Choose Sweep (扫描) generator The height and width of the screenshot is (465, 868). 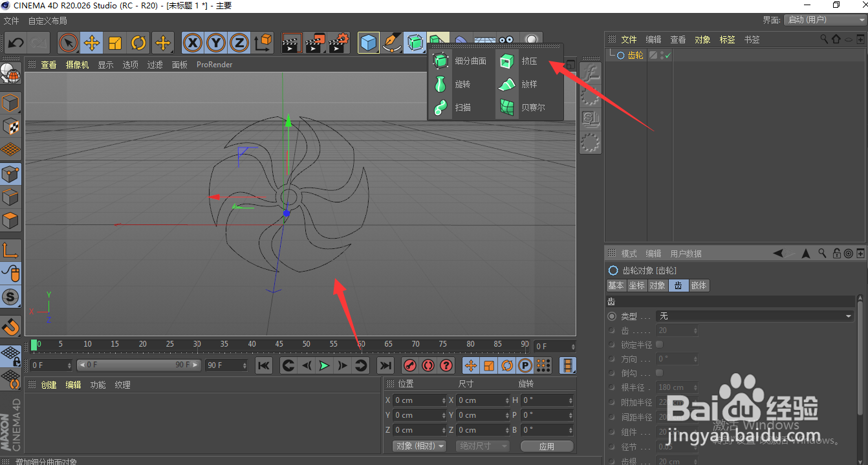tap(452, 107)
